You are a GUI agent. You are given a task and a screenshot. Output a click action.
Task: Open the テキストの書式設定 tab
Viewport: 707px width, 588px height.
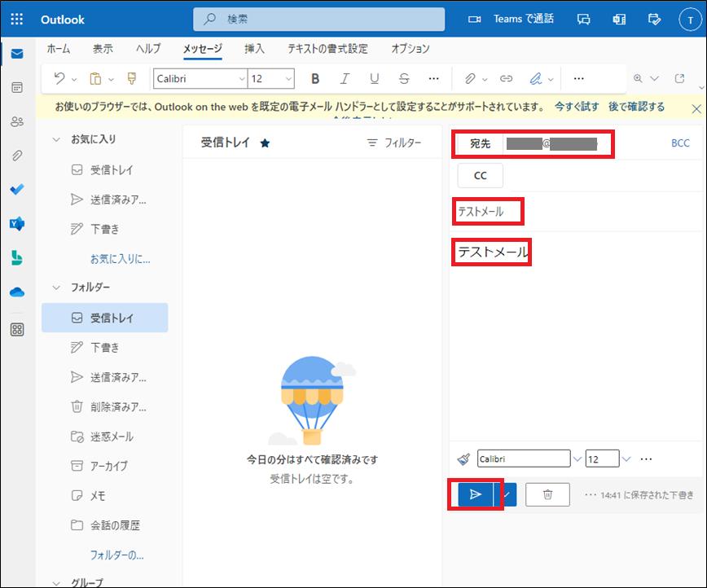tap(327, 49)
